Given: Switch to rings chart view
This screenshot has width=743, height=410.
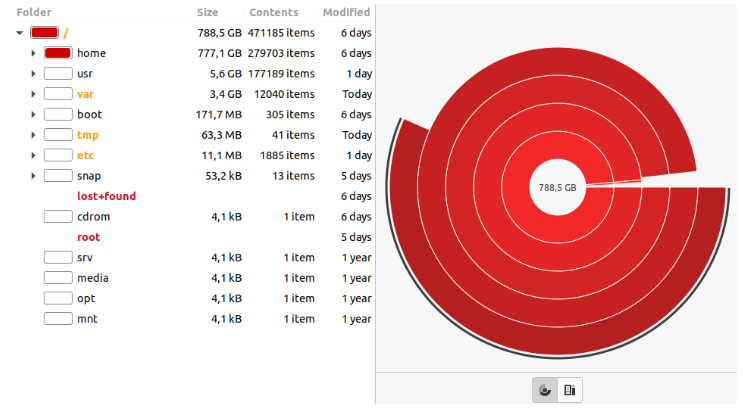Looking at the screenshot, I should pos(545,390).
